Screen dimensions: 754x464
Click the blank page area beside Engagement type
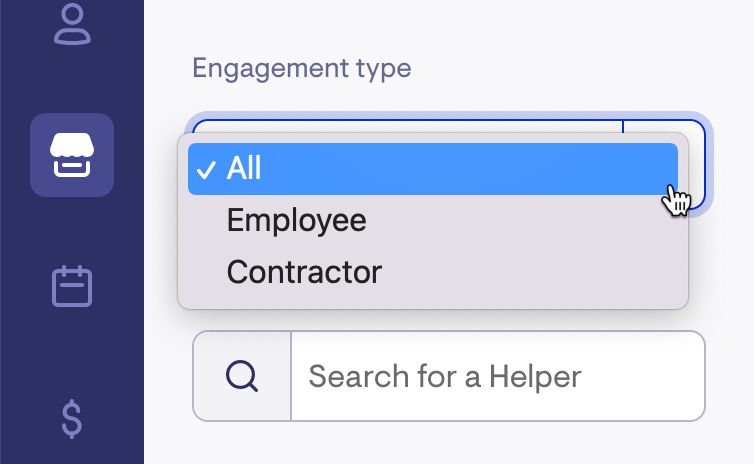pyautogui.click(x=577, y=68)
